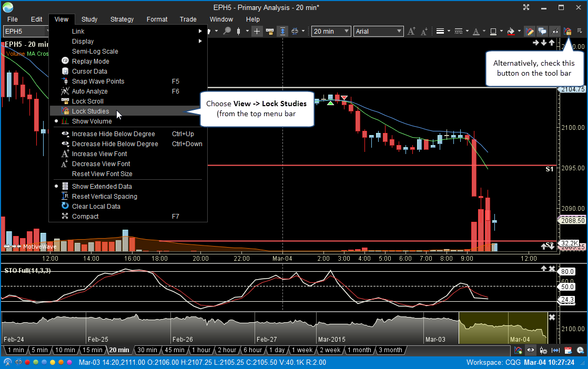Toggle the show commentary bubbles icon
This screenshot has height=369, width=588.
coord(542,31)
